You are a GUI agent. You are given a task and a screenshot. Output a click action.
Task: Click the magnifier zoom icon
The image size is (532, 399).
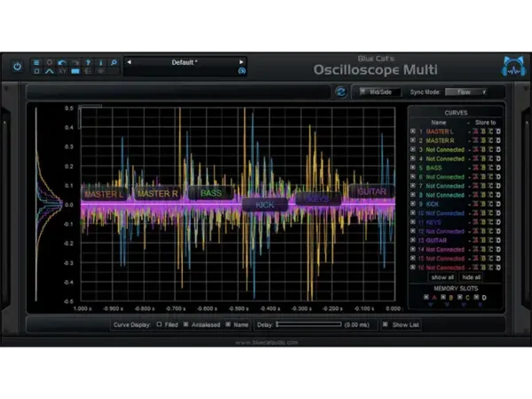point(113,62)
